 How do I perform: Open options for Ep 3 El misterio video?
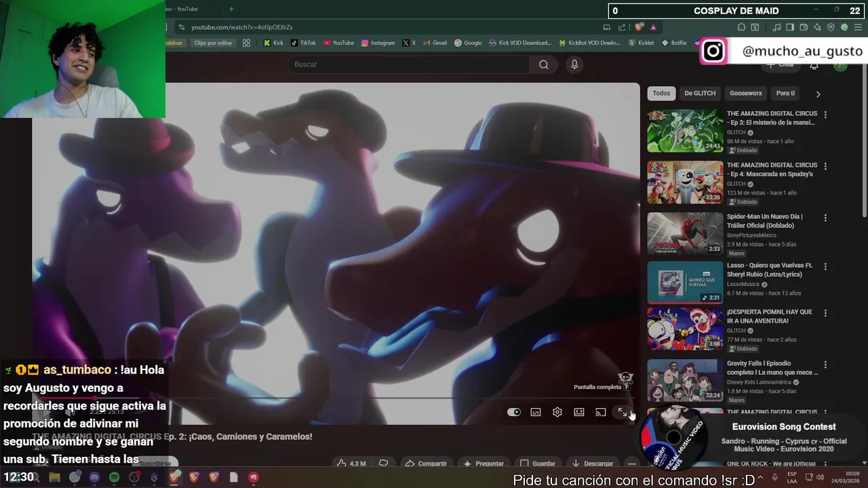point(825,115)
